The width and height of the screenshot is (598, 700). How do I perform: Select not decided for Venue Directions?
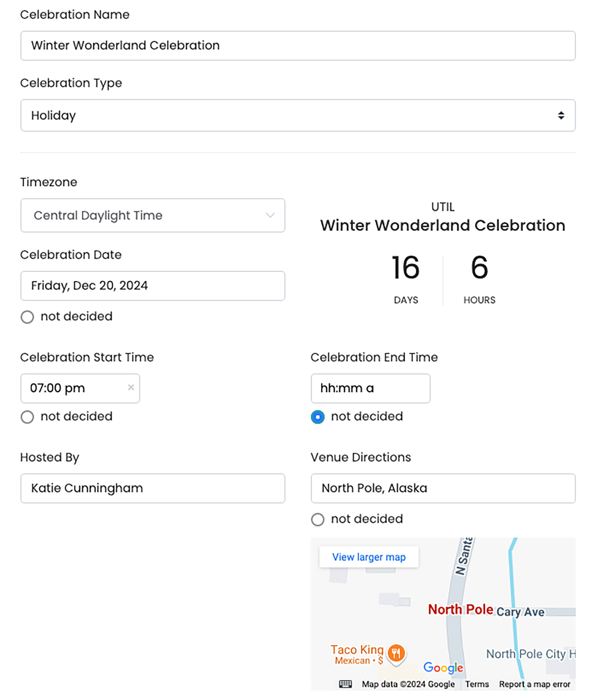318,519
